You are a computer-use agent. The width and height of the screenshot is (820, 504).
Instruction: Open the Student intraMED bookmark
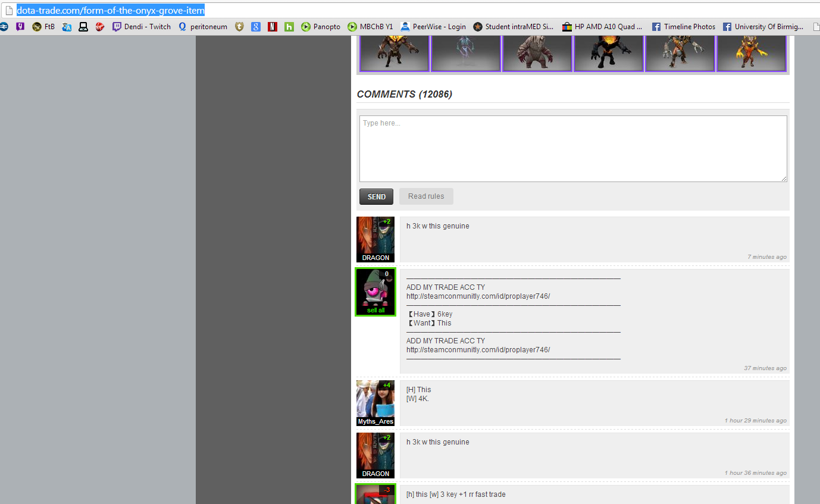514,27
